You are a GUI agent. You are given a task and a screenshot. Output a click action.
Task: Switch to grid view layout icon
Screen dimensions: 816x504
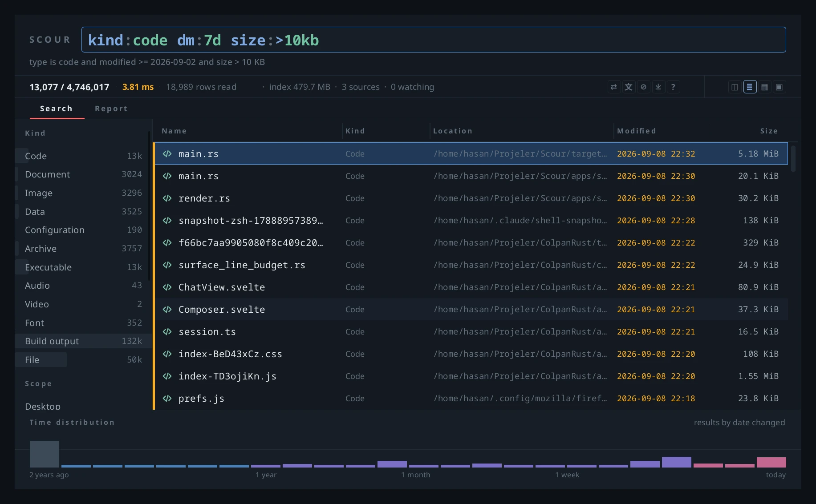[x=764, y=87]
